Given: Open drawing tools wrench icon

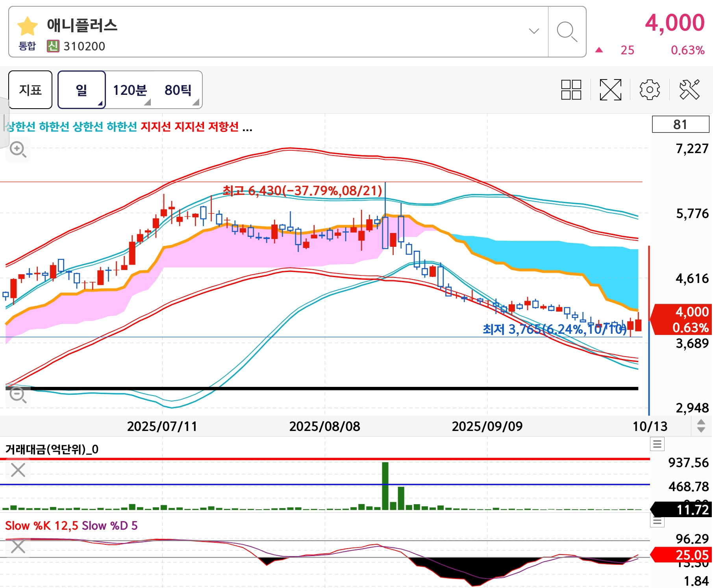Looking at the screenshot, I should pyautogui.click(x=689, y=90).
